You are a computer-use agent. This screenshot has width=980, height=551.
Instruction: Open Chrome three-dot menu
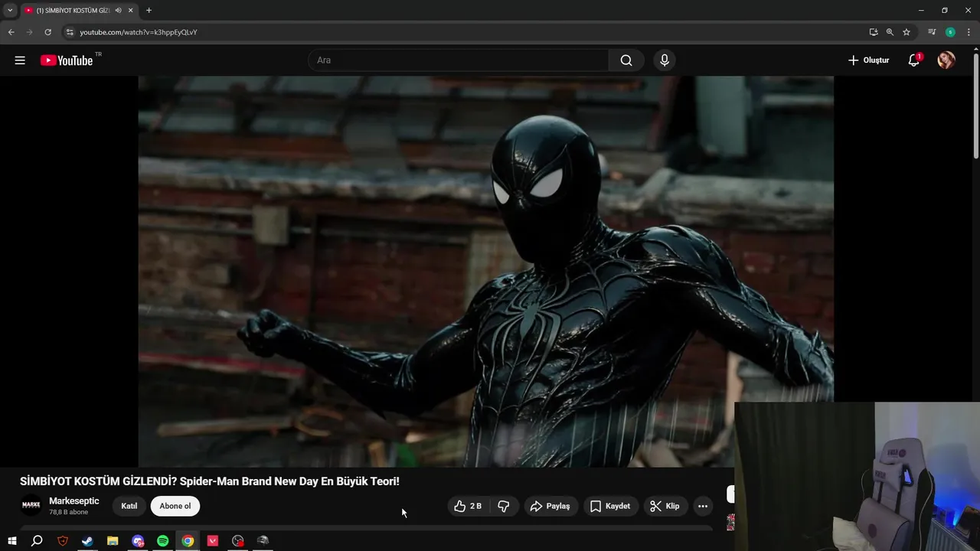969,32
